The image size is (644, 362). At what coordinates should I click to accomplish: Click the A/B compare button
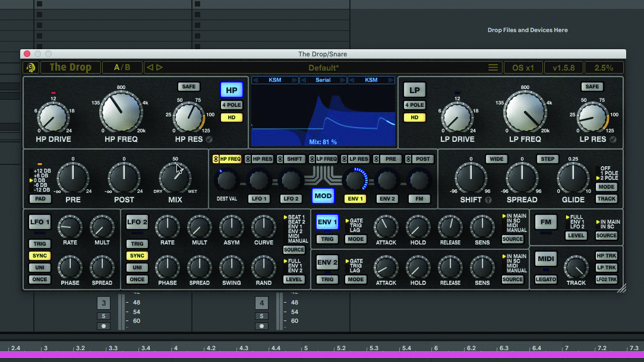click(122, 67)
